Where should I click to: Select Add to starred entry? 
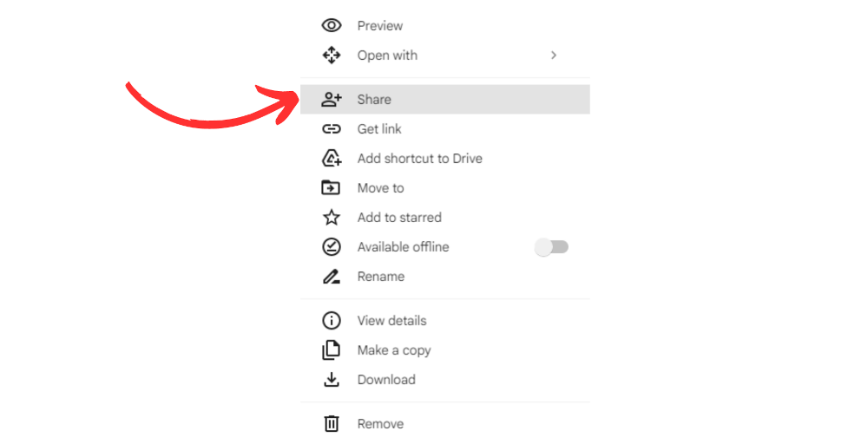(x=445, y=218)
